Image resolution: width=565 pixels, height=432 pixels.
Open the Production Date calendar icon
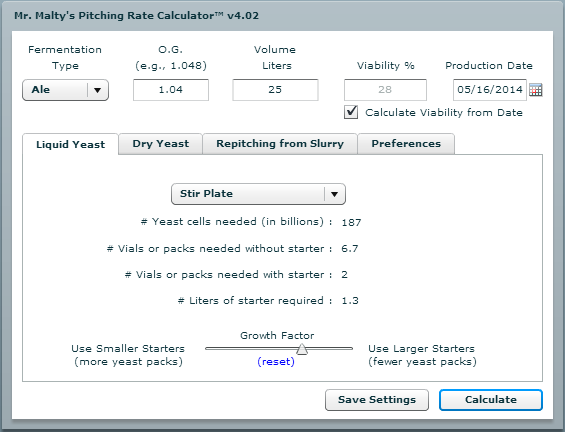tap(535, 90)
